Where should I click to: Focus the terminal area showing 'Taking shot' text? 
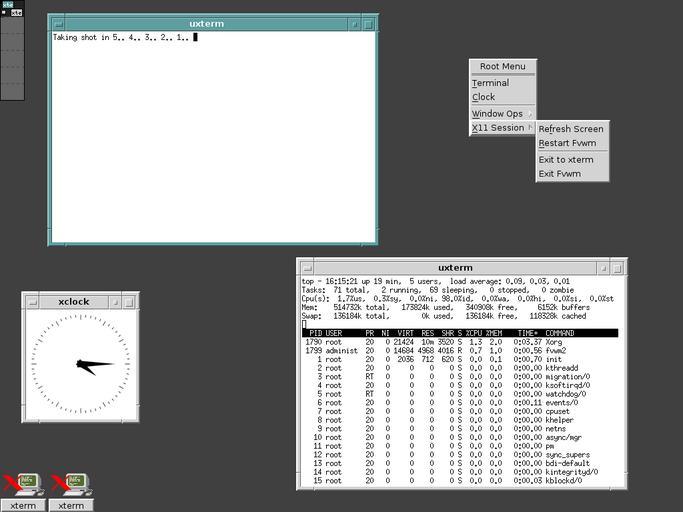pos(213,140)
